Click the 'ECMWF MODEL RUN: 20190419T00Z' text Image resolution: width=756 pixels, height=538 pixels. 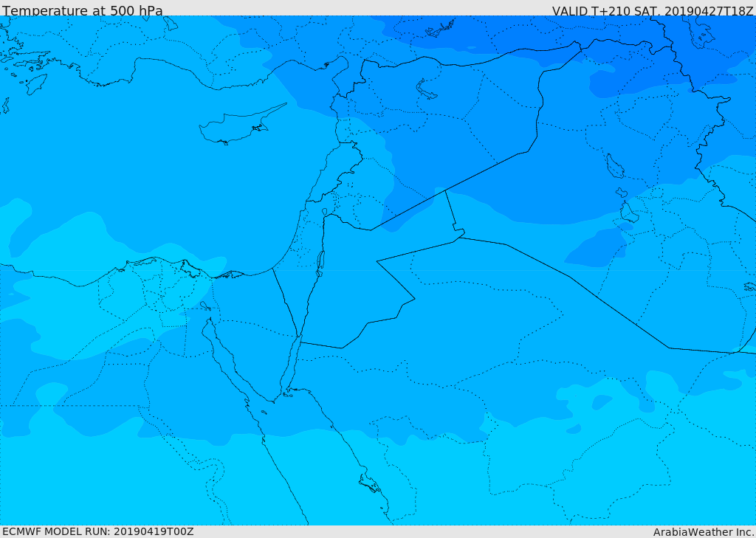[98, 531]
